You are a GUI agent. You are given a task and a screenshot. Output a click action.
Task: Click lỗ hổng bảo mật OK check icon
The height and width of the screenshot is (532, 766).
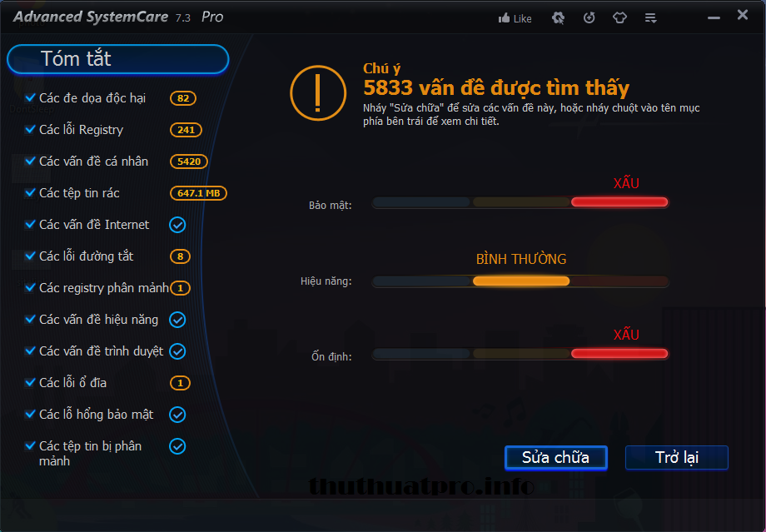[x=177, y=415]
